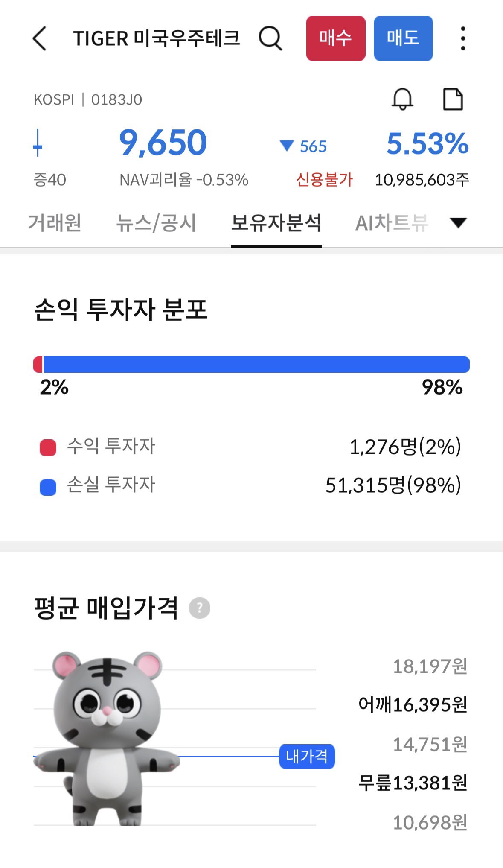Tap the red 수익 투자자 legend dot
503x868 pixels.
(x=48, y=447)
